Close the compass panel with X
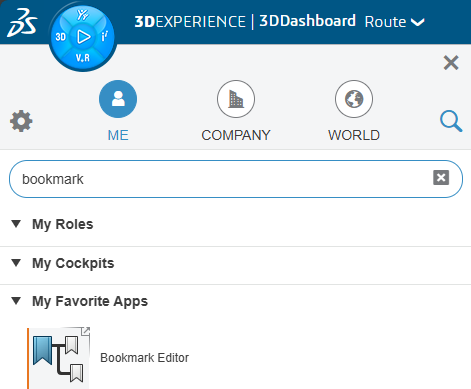 click(451, 63)
